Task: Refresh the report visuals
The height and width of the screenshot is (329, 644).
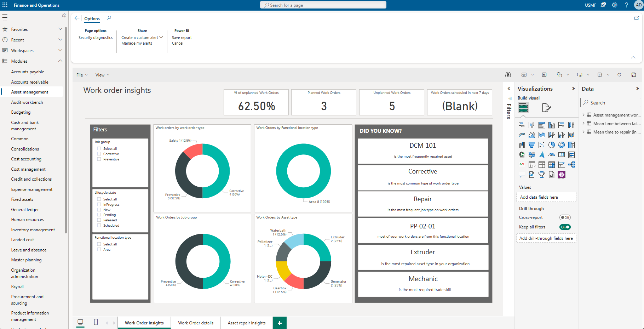Action: pos(620,75)
